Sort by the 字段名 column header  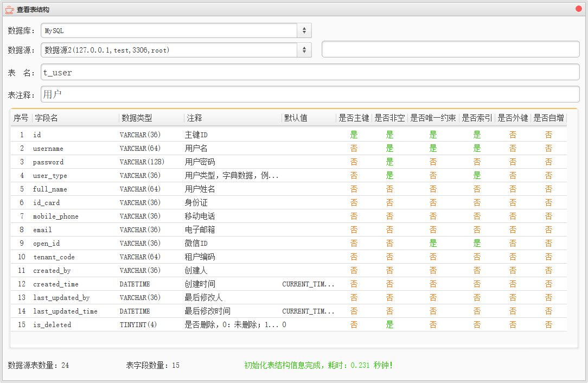[46, 118]
